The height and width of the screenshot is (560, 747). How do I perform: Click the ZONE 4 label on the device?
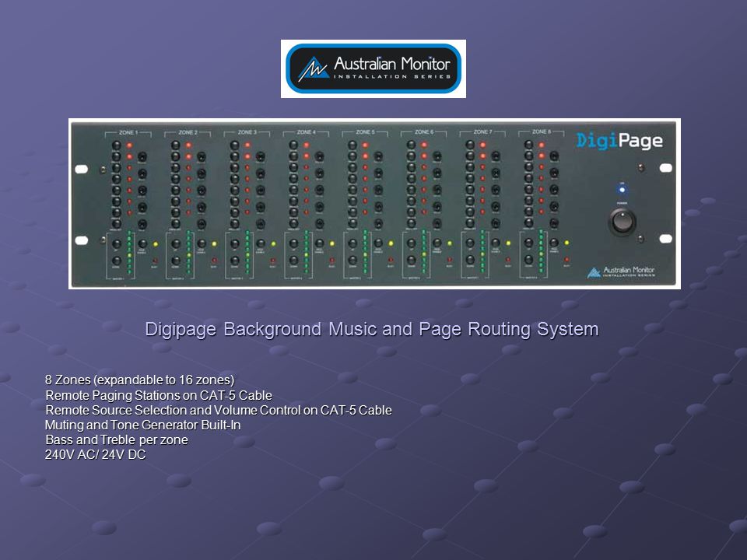click(306, 132)
